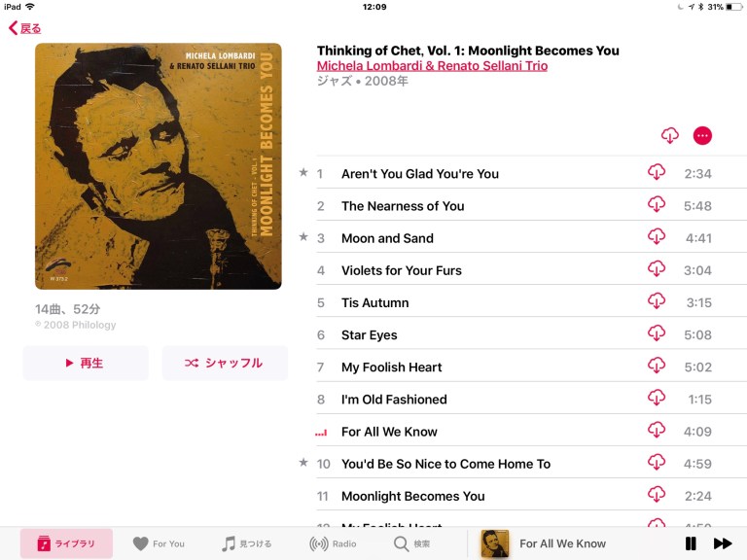The width and height of the screenshot is (747, 560).
Task: Enable shuffle with the シャッフル button
Action: pyautogui.click(x=225, y=363)
